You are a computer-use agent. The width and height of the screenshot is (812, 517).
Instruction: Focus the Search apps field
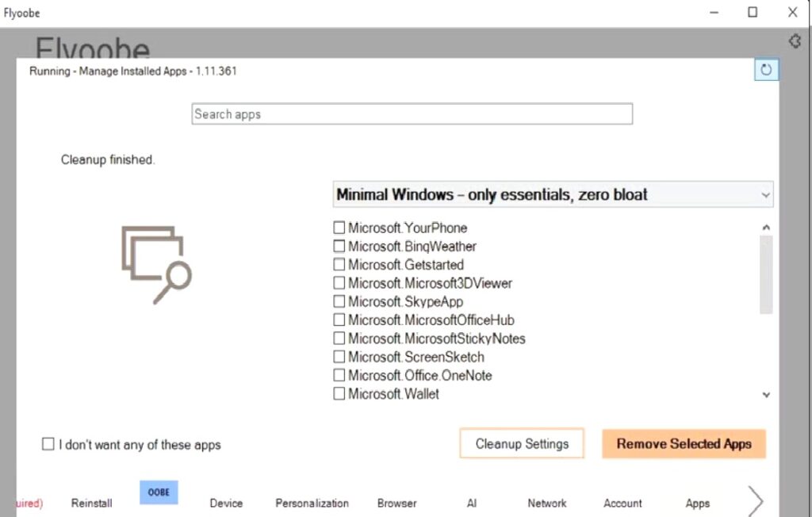[x=412, y=114]
